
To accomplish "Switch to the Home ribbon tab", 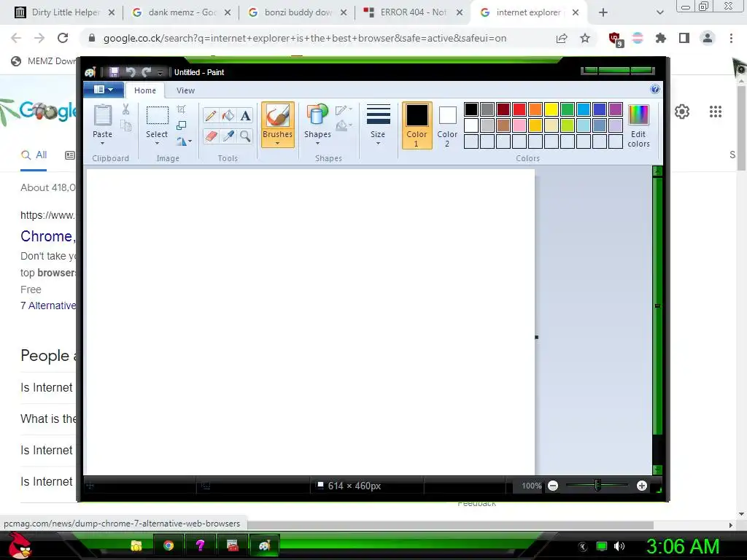I will (145, 90).
